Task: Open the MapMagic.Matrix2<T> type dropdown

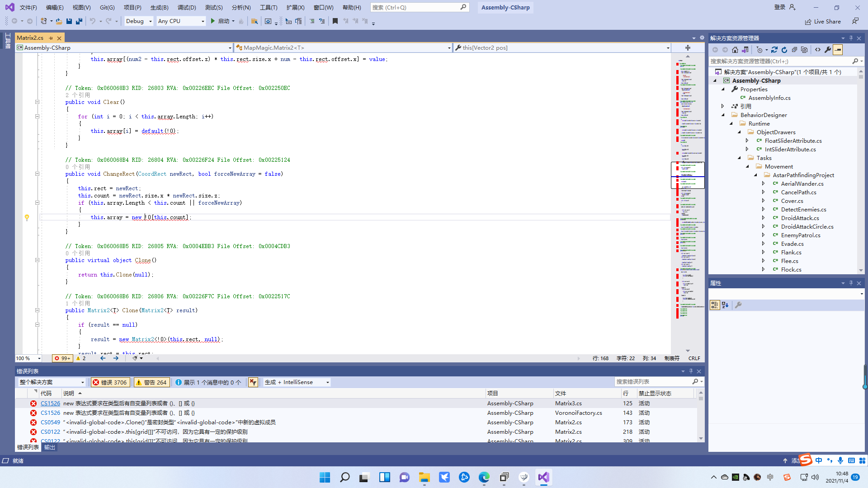Action: tap(343, 47)
